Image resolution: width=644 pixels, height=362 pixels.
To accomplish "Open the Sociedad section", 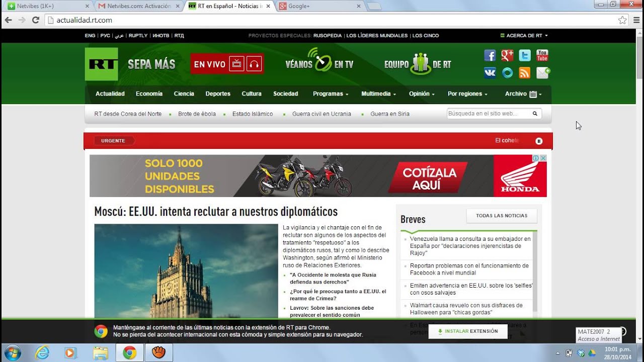I will pyautogui.click(x=286, y=94).
